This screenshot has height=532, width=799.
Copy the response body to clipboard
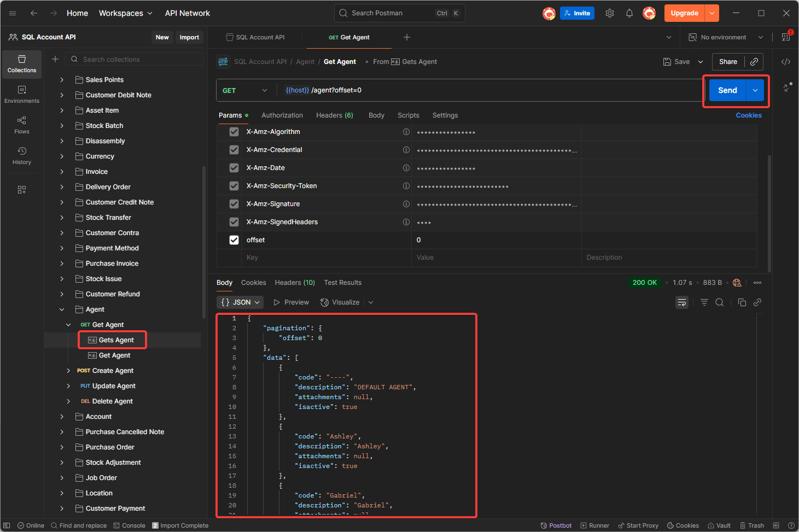pyautogui.click(x=742, y=302)
